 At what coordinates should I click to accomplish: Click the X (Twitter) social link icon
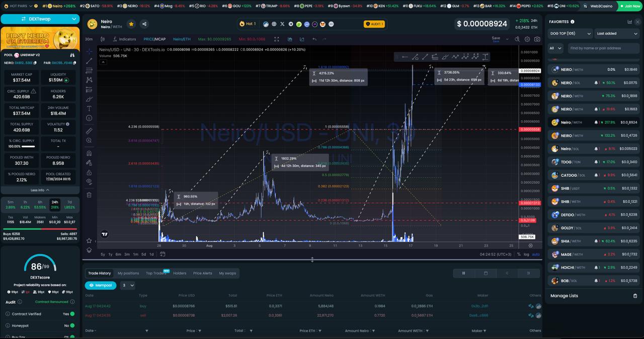point(282,24)
